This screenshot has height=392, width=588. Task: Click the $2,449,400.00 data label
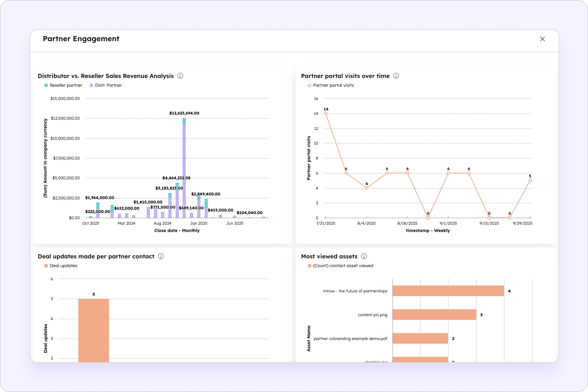206,194
